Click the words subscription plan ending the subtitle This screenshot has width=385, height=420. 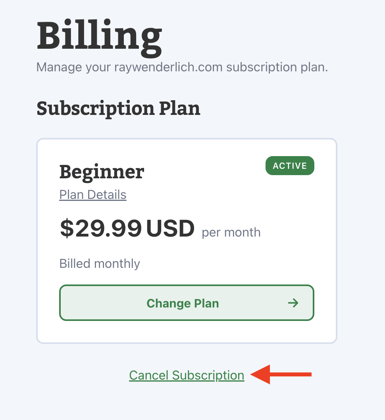pyautogui.click(x=277, y=67)
